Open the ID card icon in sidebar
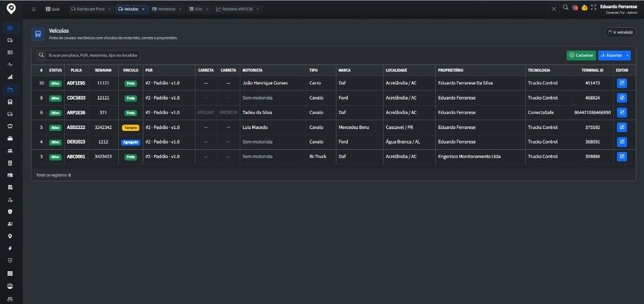The height and width of the screenshot is (304, 644). click(10, 175)
